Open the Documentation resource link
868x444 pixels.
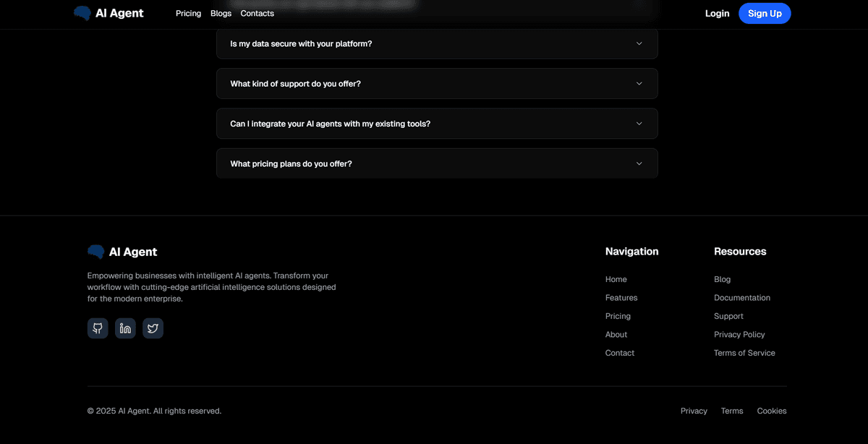pos(742,297)
